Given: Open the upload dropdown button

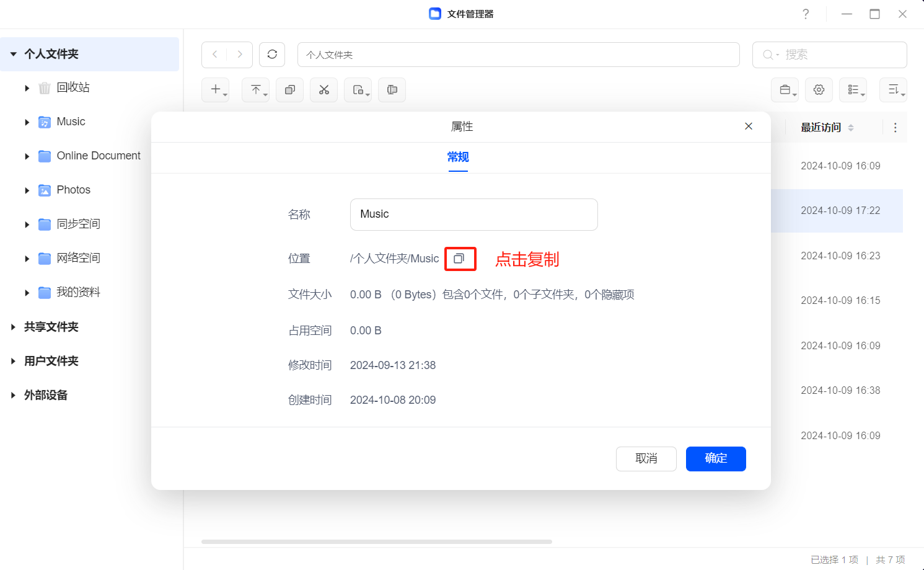Looking at the screenshot, I should coord(256,90).
